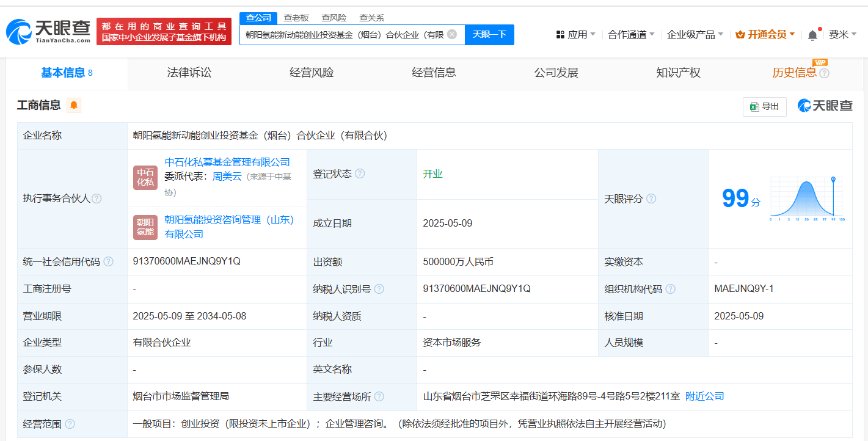Viewport: 868px width, 441px height.
Task: Expand the 应用 dropdown menu
Action: 576,35
